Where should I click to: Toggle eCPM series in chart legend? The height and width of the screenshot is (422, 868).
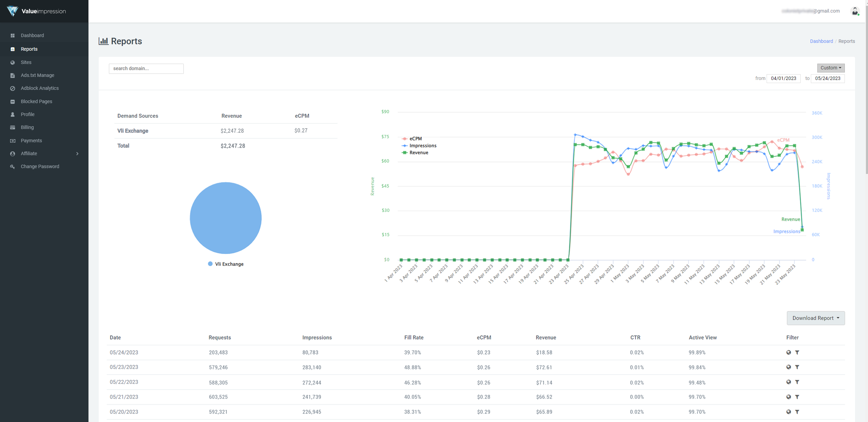click(415, 139)
